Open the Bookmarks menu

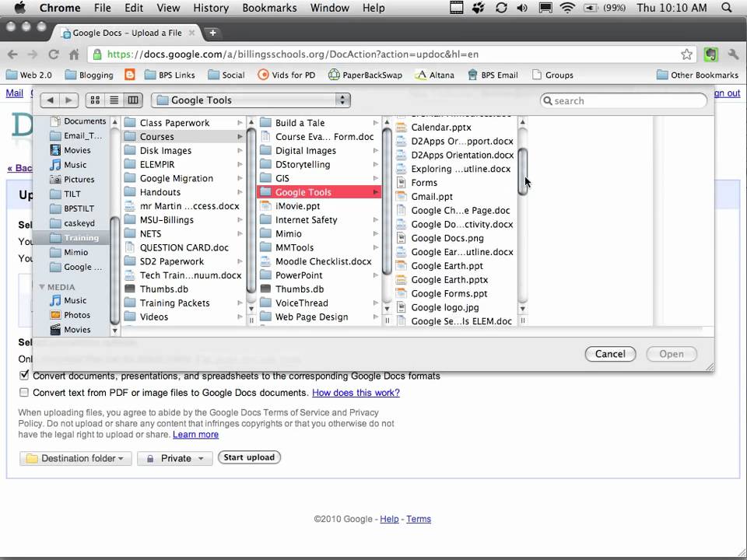(269, 8)
